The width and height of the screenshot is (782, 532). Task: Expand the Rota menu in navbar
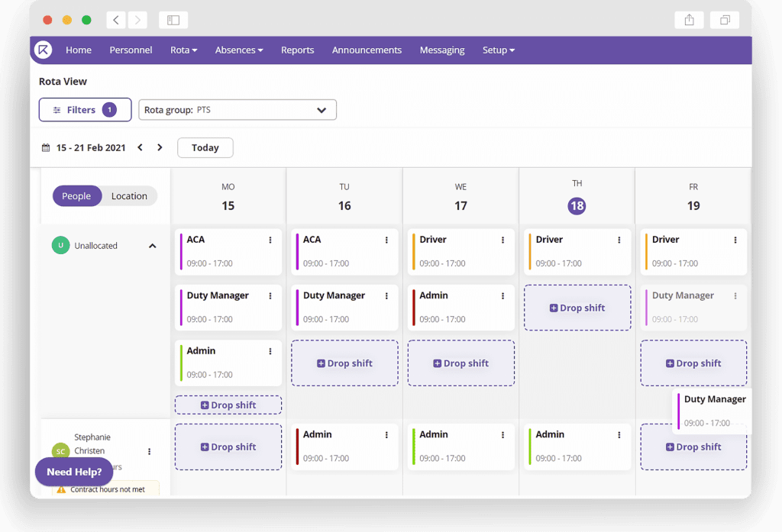pos(183,50)
